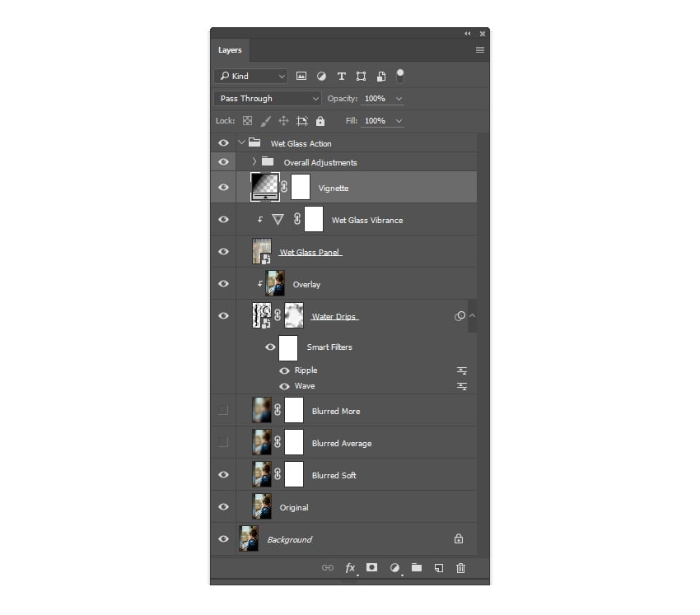Select the filter for shape layers icon
The height and width of the screenshot is (615, 700).
click(x=361, y=76)
